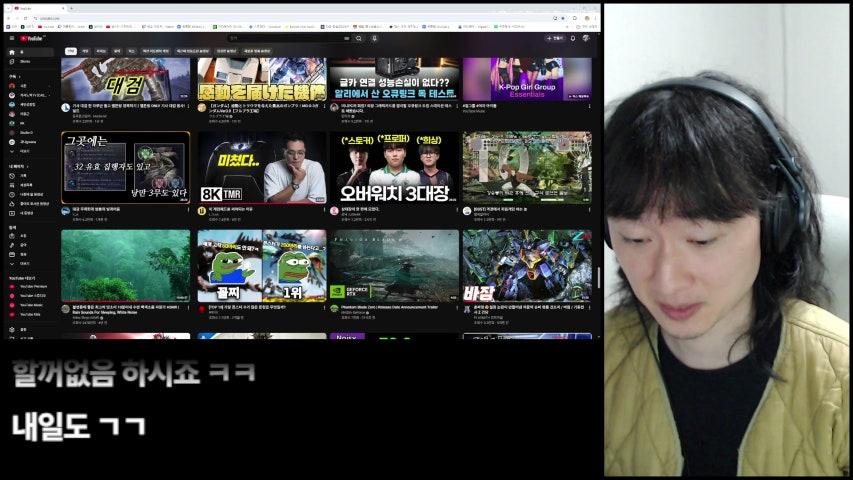Open the Pepe 꼴찌 1위 video thumbnail

[x=262, y=266]
